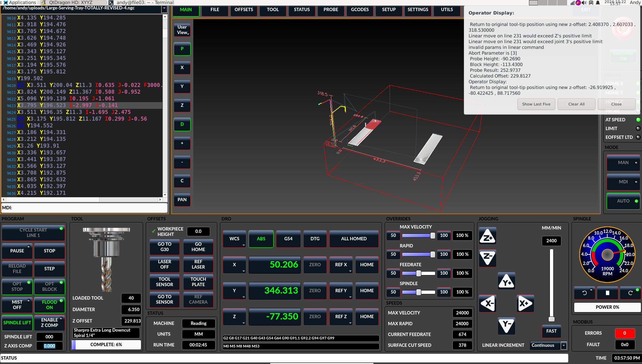This screenshot has height=364, width=642.
Task: Toggle OPT BLOCK option
Action: tap(50, 286)
